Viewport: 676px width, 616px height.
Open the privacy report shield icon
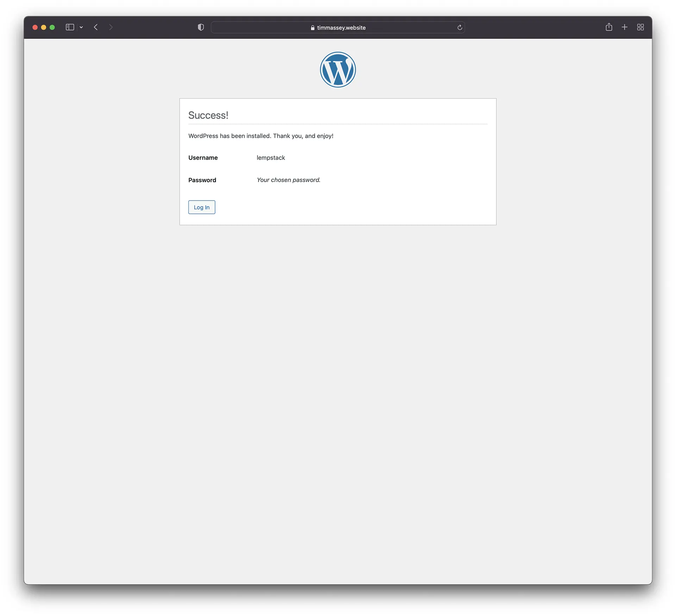pyautogui.click(x=201, y=27)
